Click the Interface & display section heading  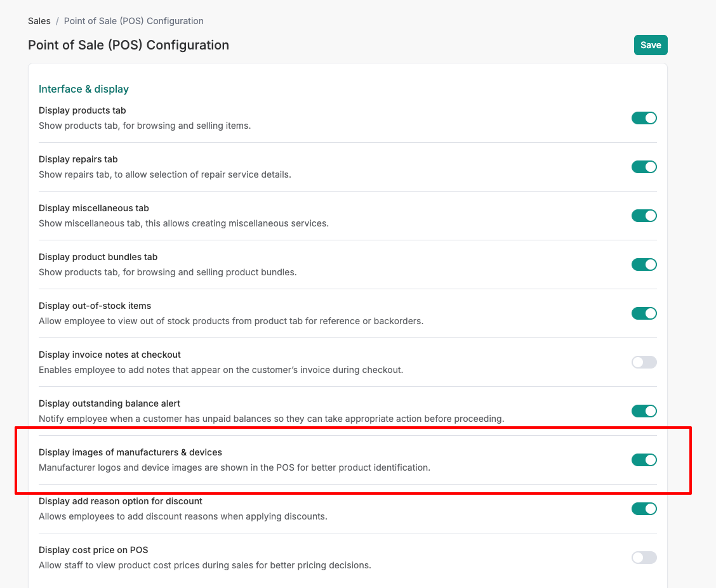84,89
